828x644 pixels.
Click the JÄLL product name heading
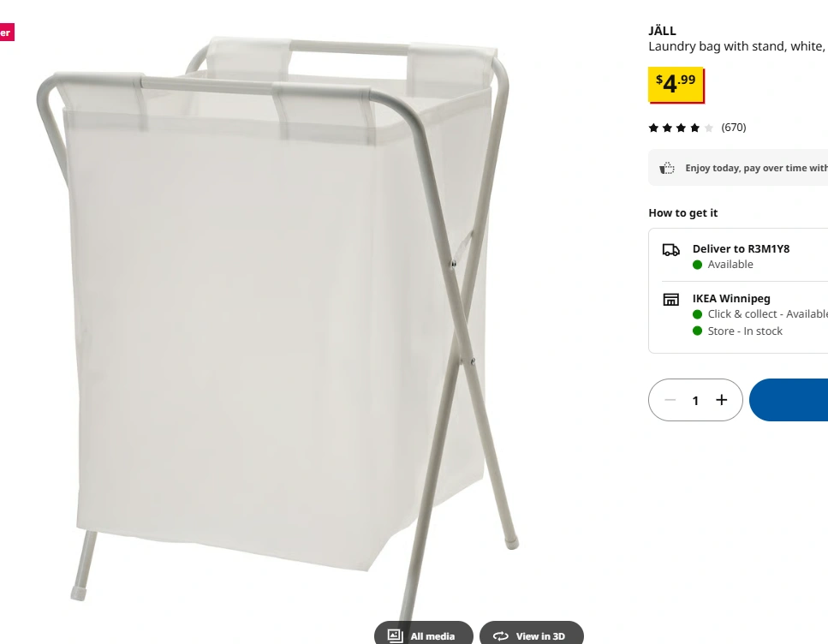tap(662, 31)
